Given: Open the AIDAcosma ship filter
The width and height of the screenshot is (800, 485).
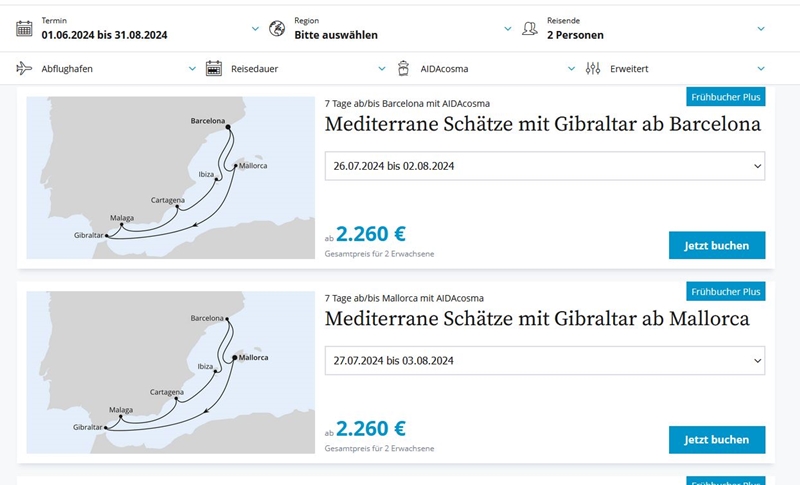Looking at the screenshot, I should point(572,68).
